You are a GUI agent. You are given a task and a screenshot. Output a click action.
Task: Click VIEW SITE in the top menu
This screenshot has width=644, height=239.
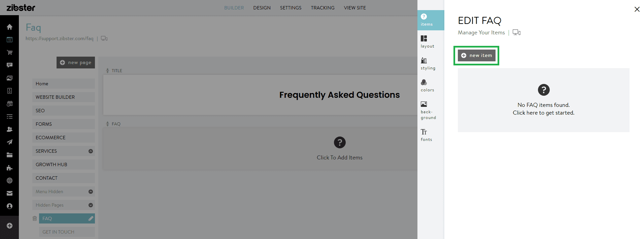[x=355, y=8]
